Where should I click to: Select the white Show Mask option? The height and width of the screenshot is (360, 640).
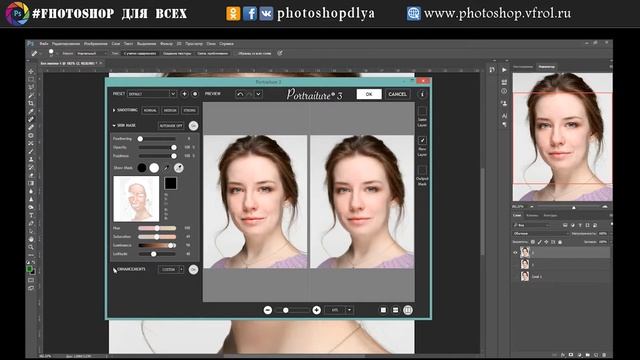click(x=154, y=168)
